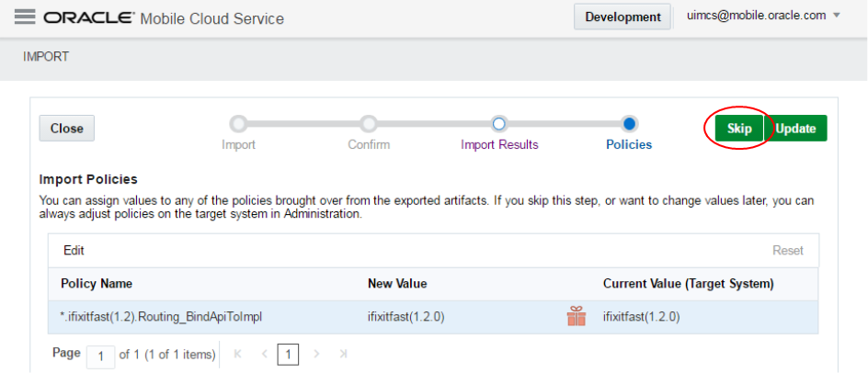Click the Oracle logo

88,18
